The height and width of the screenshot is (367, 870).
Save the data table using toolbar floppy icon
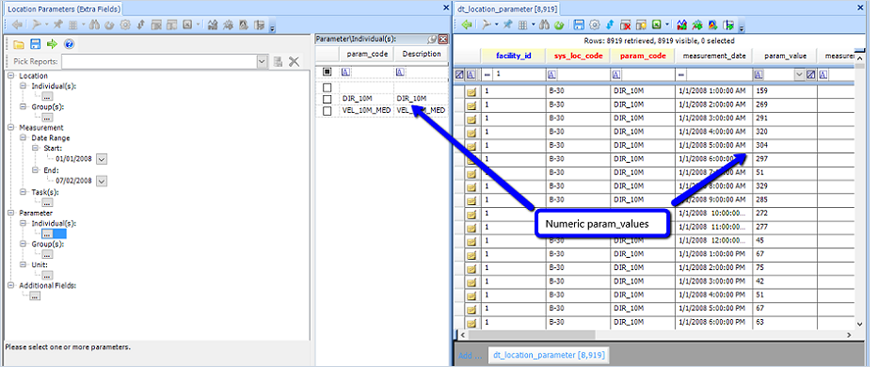click(579, 25)
